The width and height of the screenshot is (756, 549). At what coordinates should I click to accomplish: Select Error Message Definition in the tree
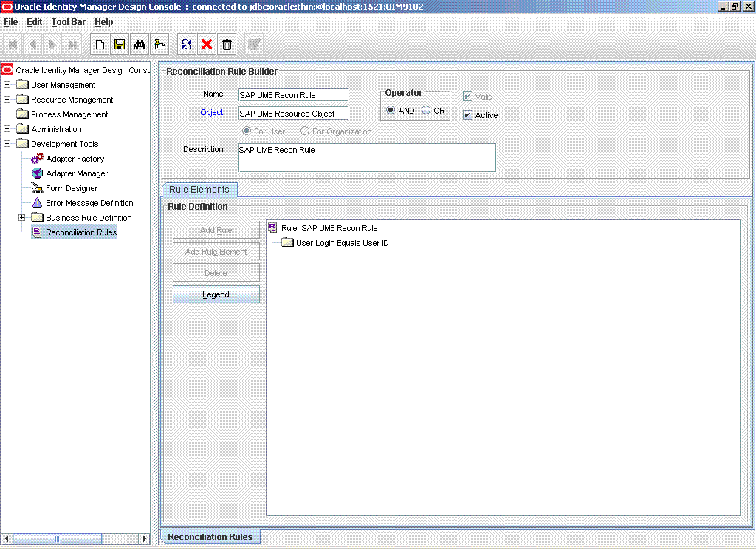point(89,203)
